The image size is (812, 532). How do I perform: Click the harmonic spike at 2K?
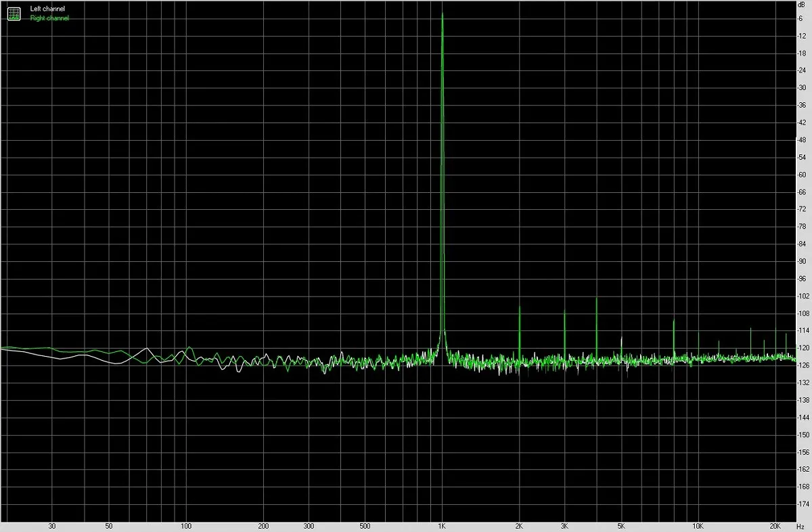tap(519, 332)
